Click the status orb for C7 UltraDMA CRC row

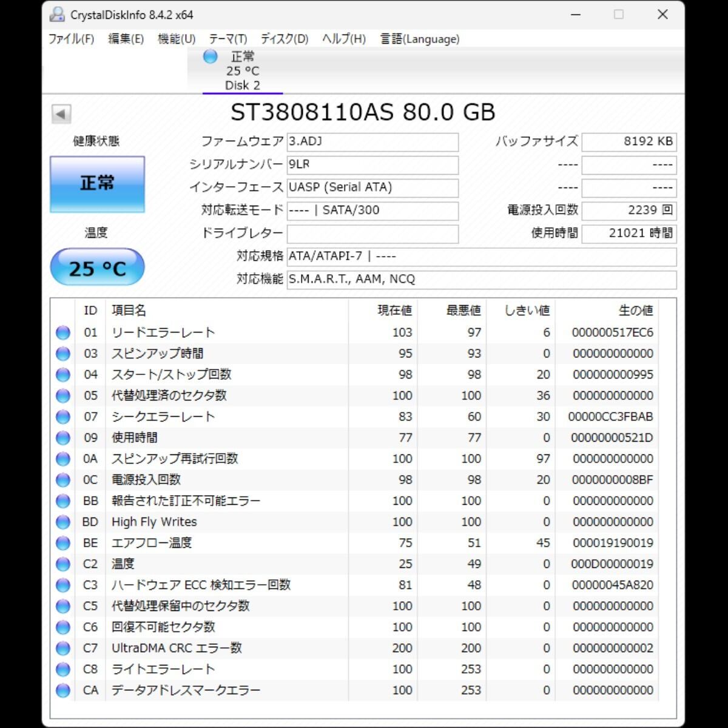pyautogui.click(x=62, y=648)
